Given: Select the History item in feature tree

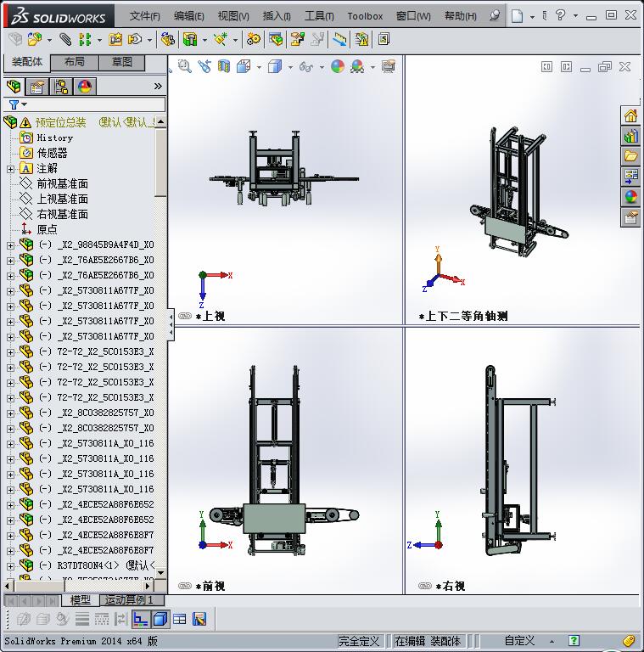Looking at the screenshot, I should [55, 138].
